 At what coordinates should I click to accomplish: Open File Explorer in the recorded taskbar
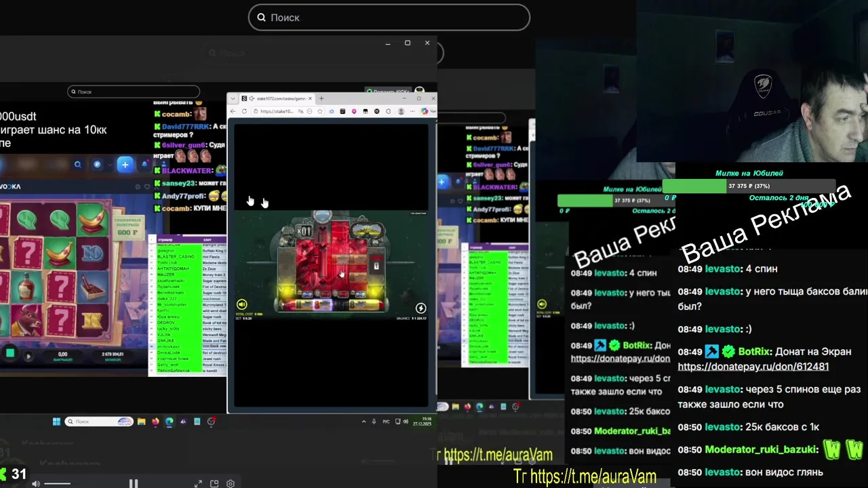141,422
